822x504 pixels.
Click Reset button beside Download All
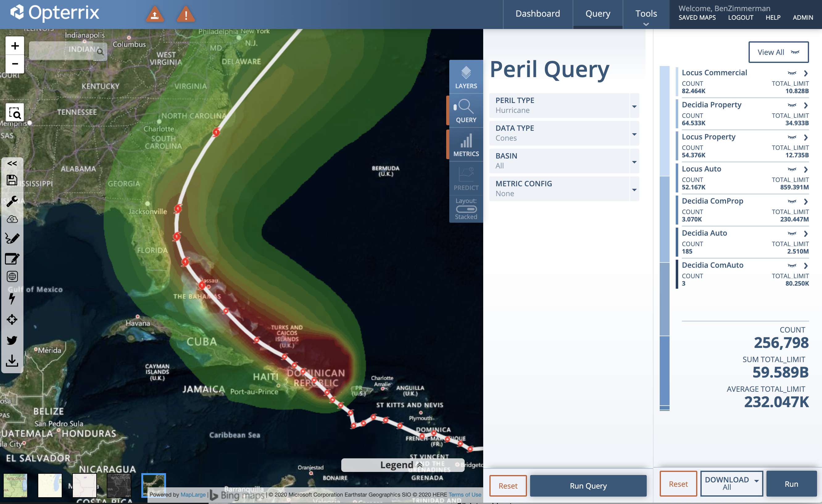click(678, 484)
